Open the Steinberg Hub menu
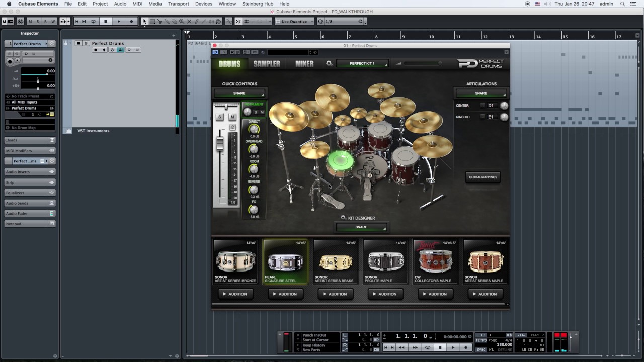The height and width of the screenshot is (362, 644). pyautogui.click(x=258, y=4)
